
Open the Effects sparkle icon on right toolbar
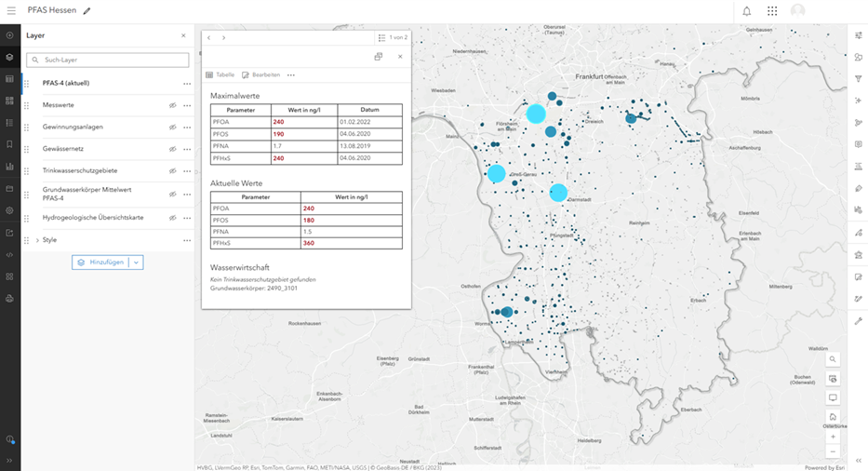pos(859,101)
